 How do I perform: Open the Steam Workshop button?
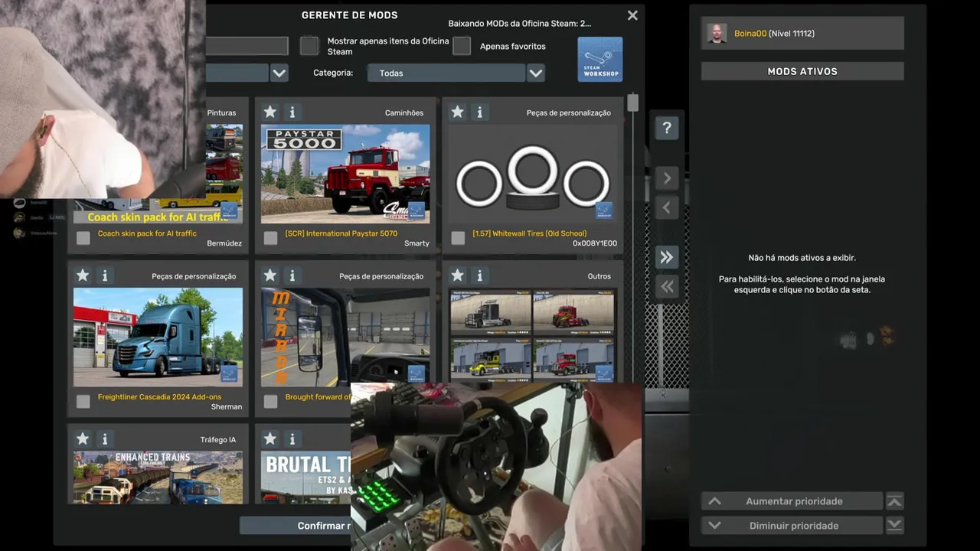(600, 59)
